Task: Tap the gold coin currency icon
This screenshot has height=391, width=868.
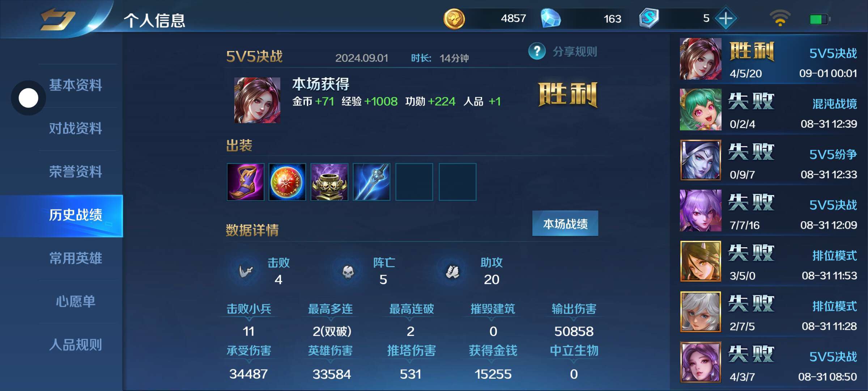Action: pyautogui.click(x=454, y=18)
